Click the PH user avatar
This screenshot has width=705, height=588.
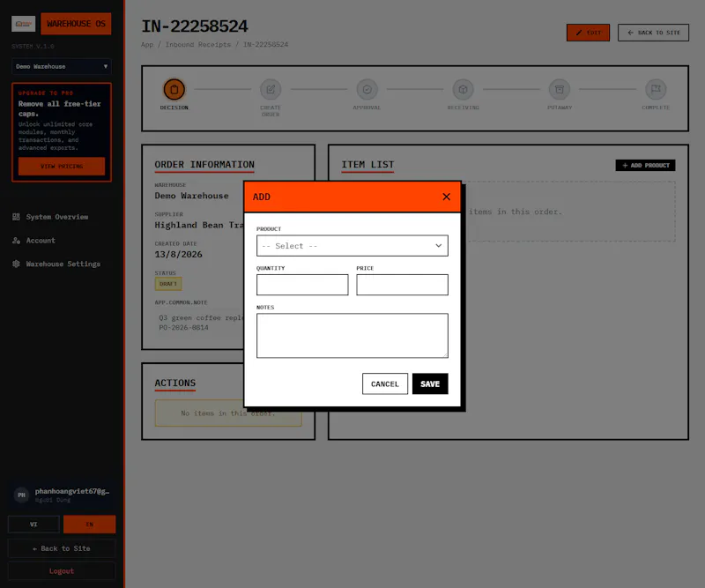point(21,495)
